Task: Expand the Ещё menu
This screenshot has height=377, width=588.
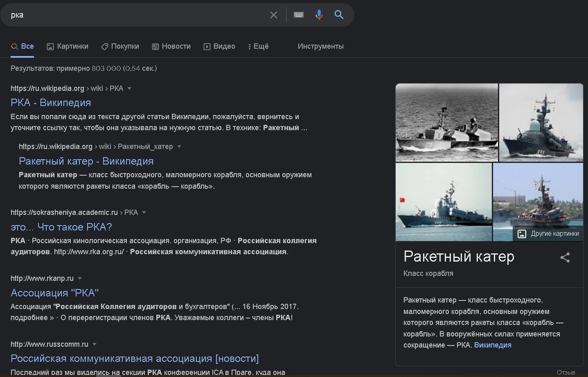Action: pos(259,46)
